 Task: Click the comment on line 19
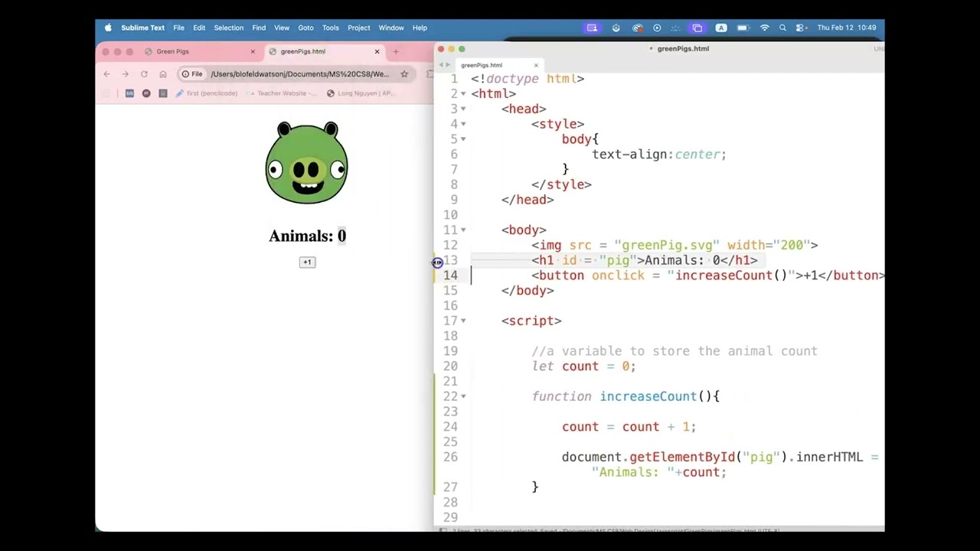click(x=675, y=351)
